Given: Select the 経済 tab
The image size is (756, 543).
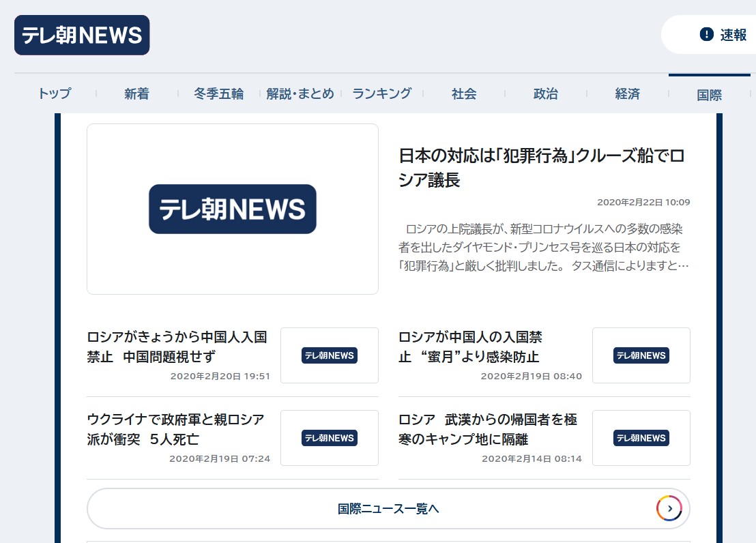Looking at the screenshot, I should click(628, 94).
